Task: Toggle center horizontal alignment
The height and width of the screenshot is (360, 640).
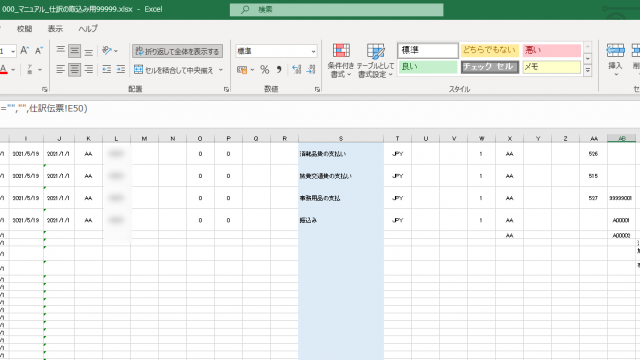Action: click(74, 69)
